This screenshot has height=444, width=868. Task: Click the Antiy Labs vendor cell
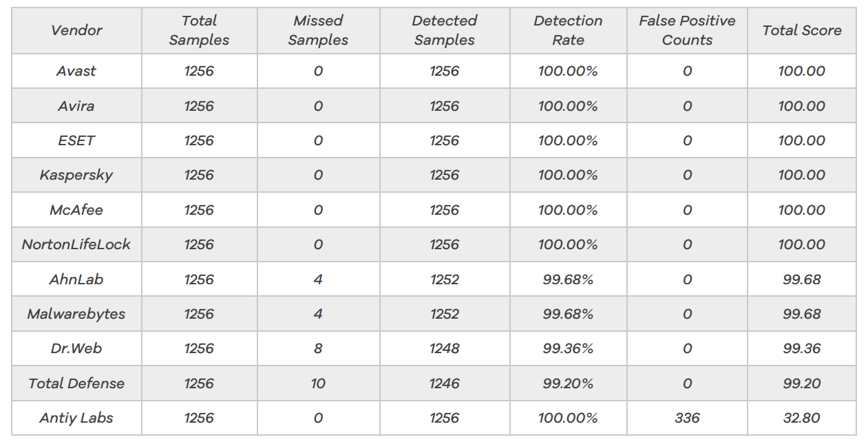(x=76, y=418)
